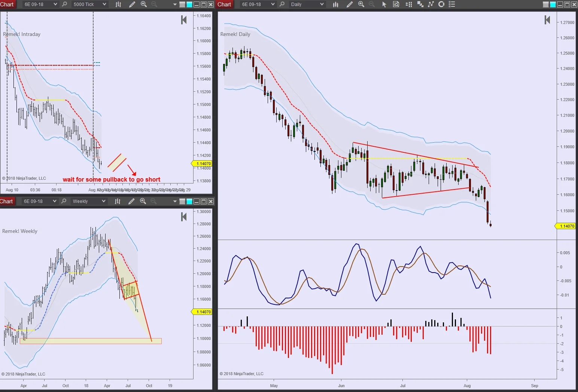Open Strategies icon in Daily chart
Screen dimensions: 578x392
click(441, 4)
